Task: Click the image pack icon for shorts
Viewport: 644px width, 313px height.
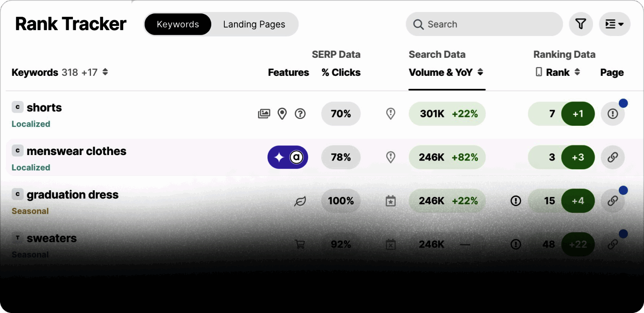Action: point(264,114)
